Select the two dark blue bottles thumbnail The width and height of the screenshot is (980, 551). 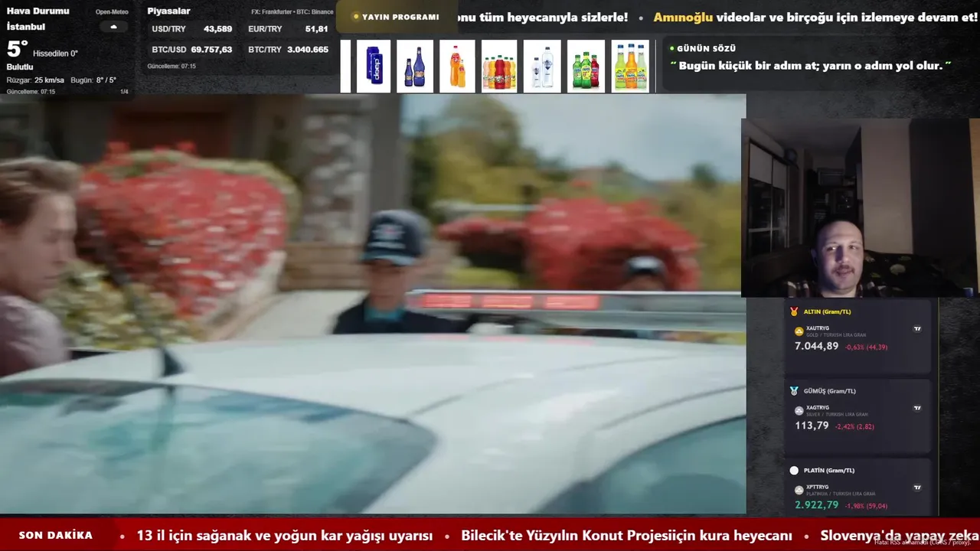click(x=415, y=67)
